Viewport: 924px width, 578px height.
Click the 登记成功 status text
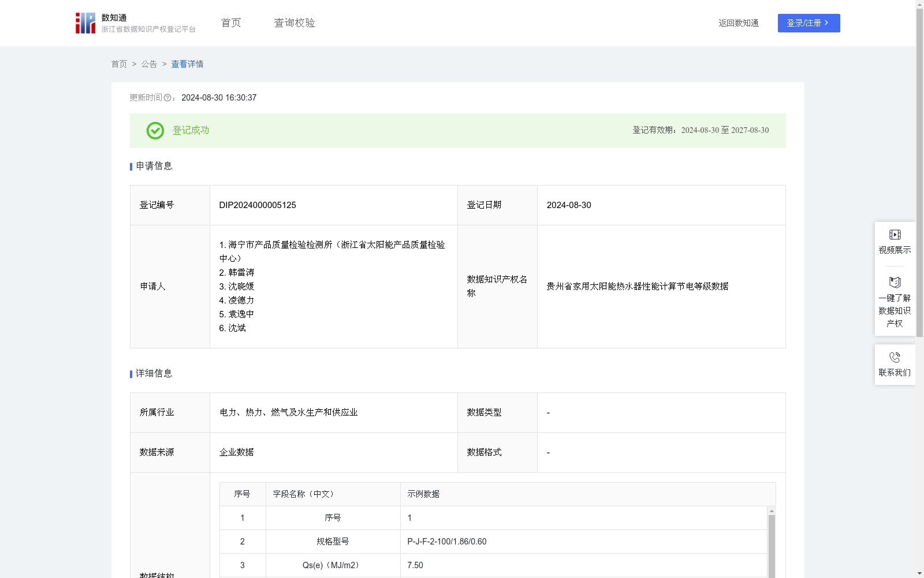[191, 131]
